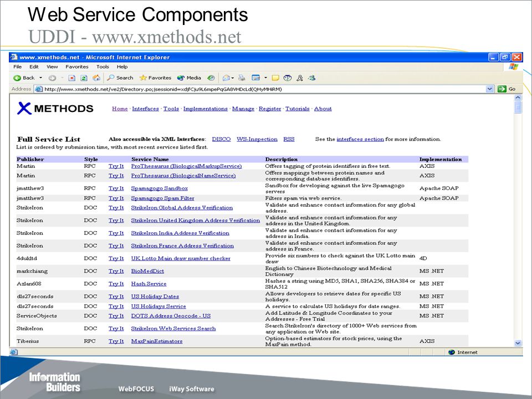Click the round Research toolbar icon
Image resolution: width=532 pixels, height=399 pixels.
(288, 78)
